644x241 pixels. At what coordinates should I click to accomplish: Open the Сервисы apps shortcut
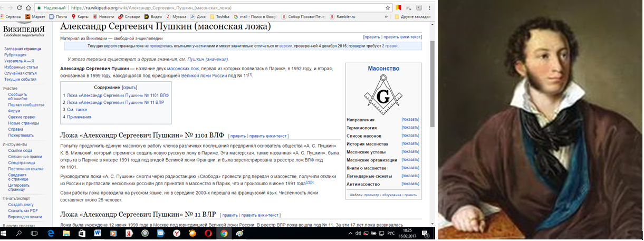(11, 17)
